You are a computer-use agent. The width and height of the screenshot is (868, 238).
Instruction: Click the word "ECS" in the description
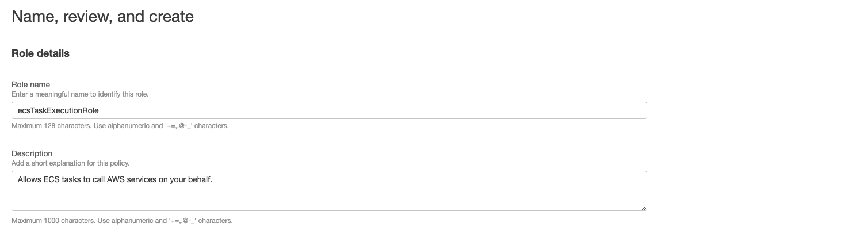click(x=51, y=180)
